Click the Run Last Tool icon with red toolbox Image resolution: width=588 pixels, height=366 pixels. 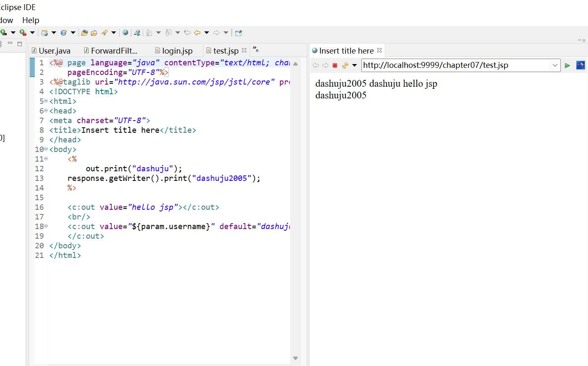point(23,33)
